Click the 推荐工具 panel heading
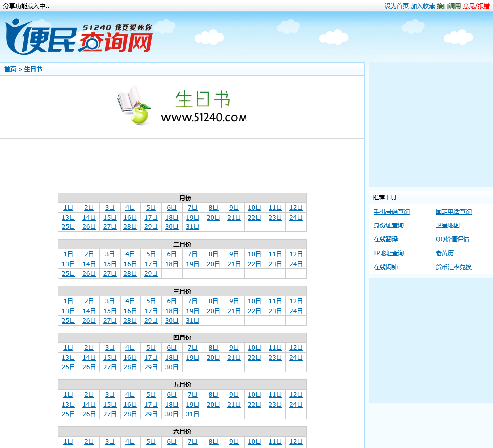The height and width of the screenshot is (448, 493). point(385,198)
